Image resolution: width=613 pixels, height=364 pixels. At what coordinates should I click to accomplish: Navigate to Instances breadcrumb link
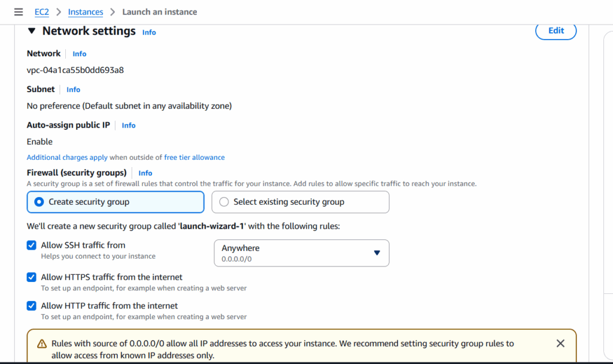coord(86,12)
